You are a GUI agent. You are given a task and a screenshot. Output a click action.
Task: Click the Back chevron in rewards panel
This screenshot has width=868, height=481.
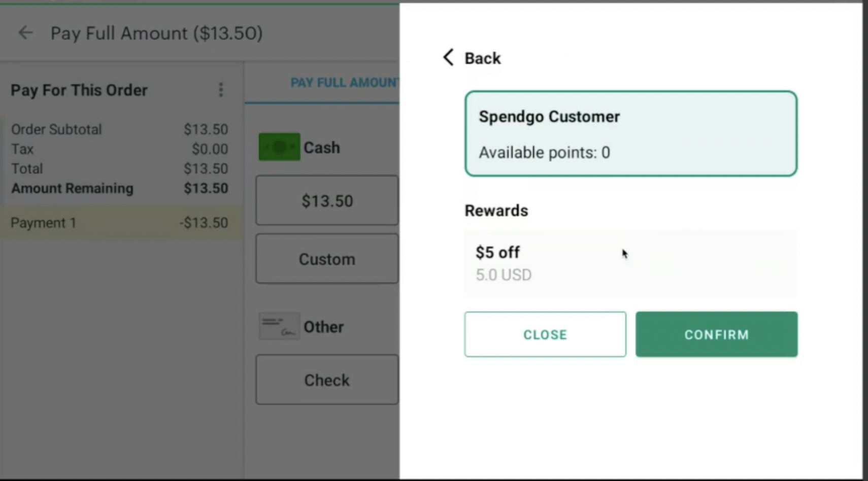(x=448, y=57)
